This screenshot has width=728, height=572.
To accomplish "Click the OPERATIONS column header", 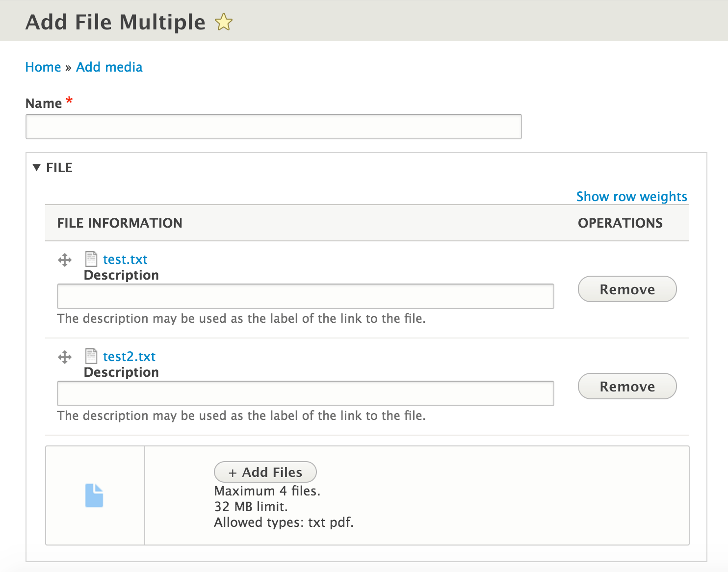I will [x=620, y=223].
